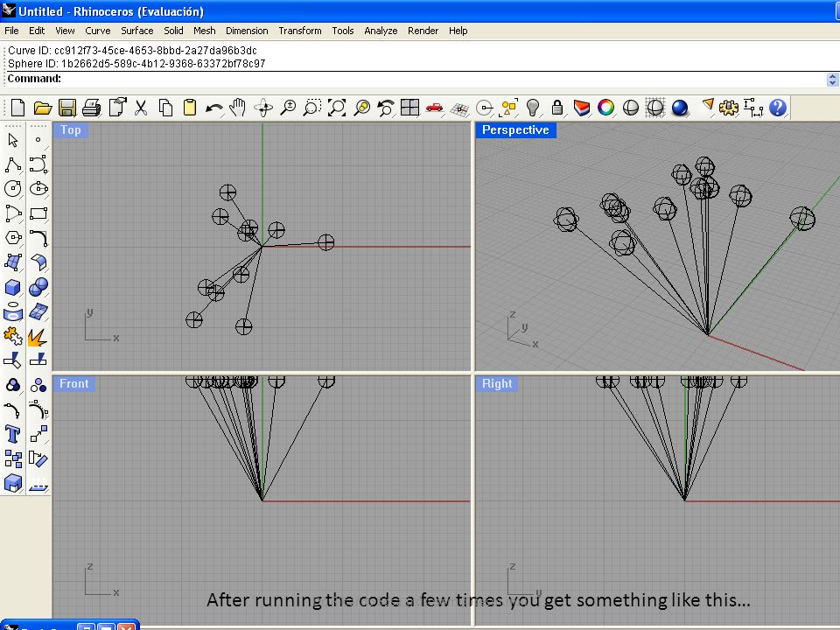Open the object snap icon

coord(484,108)
